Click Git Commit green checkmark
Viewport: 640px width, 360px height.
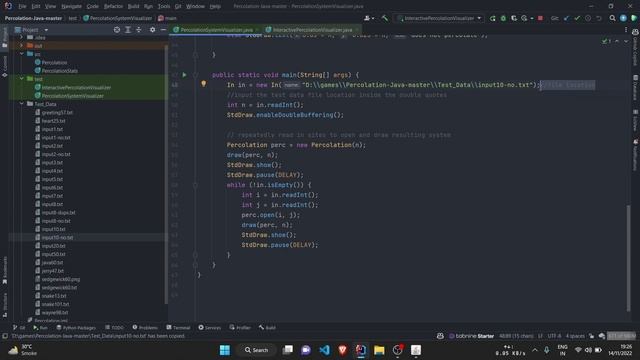tap(577, 18)
